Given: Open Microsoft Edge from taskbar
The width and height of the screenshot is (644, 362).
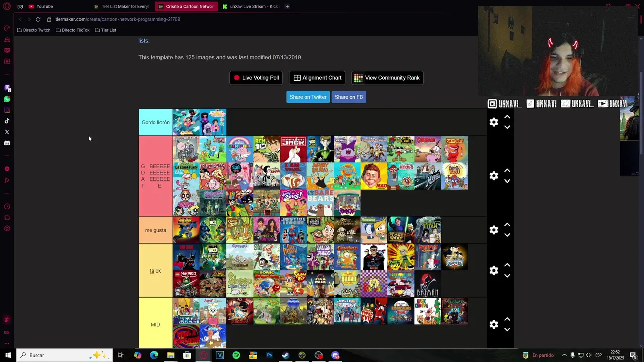Looking at the screenshot, I should click(154, 355).
